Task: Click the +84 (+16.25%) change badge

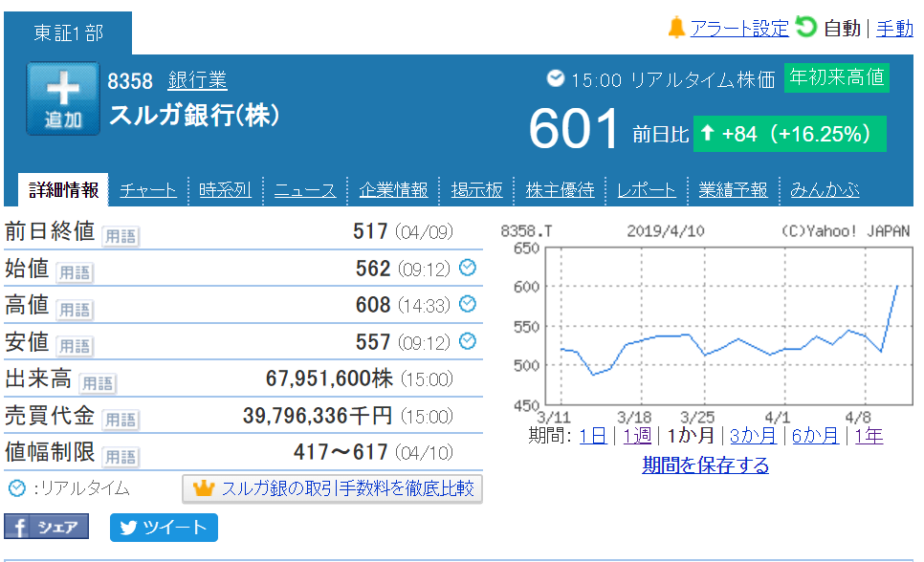Action: (790, 134)
